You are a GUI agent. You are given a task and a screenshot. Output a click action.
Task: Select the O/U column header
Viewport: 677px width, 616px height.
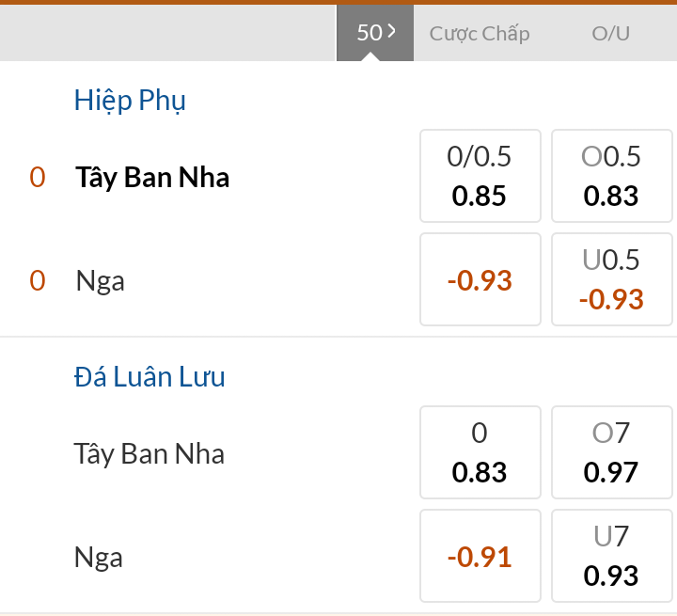point(610,34)
